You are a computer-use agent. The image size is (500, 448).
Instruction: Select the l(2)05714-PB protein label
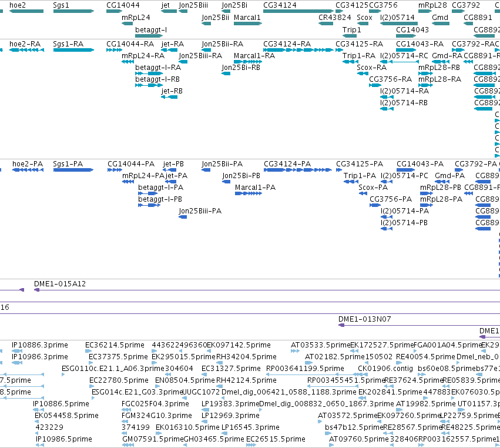tap(404, 222)
